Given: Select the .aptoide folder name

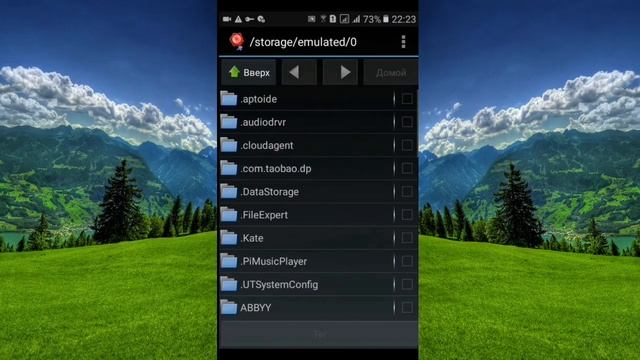Looking at the screenshot, I should tap(258, 99).
